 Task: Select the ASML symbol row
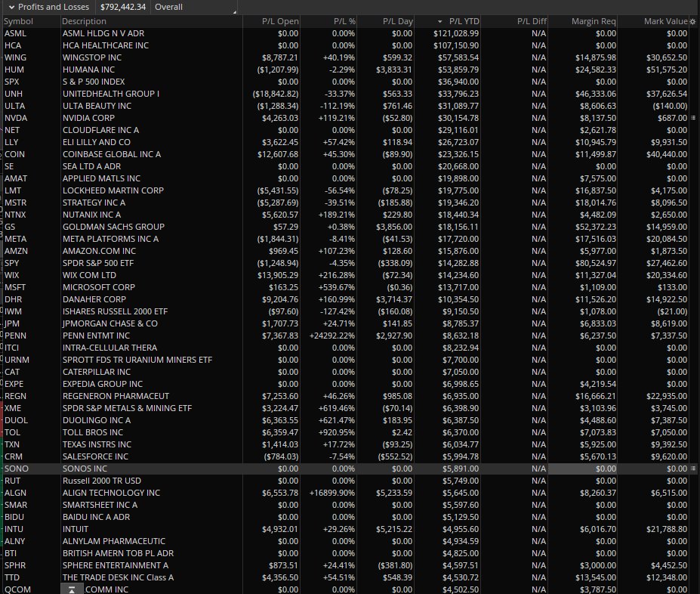[x=15, y=33]
